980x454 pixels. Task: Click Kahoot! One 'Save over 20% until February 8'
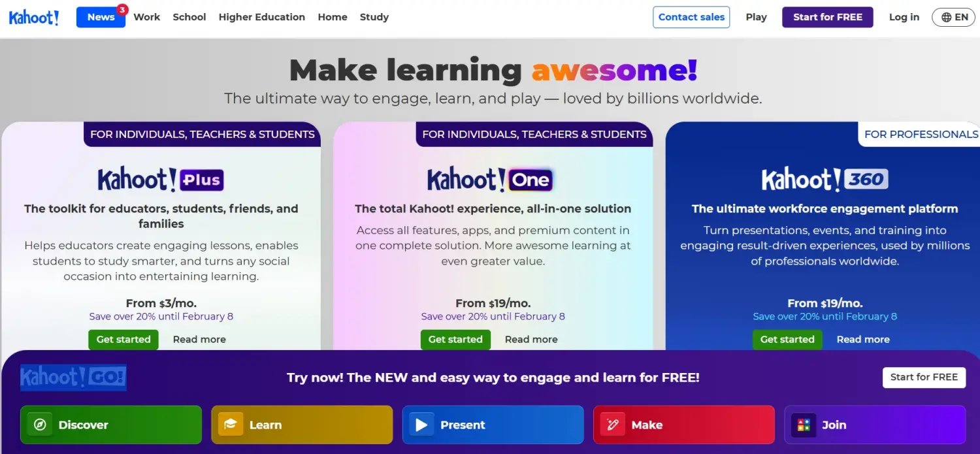493,317
